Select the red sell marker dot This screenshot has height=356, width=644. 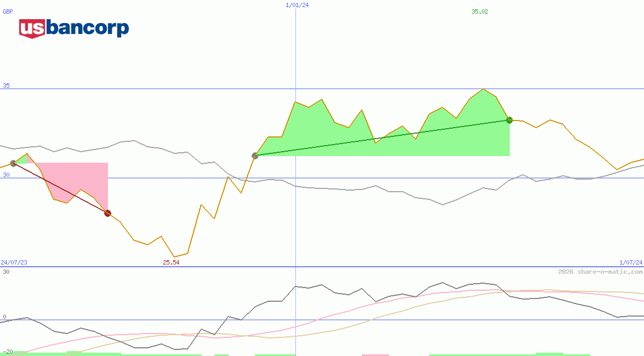point(107,213)
